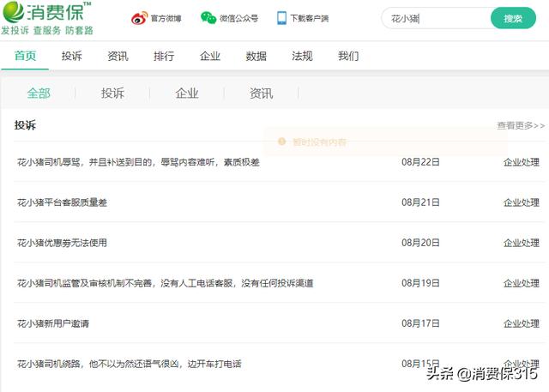This screenshot has width=549, height=392.
Task: Click the green 搜索 button
Action: 513,18
